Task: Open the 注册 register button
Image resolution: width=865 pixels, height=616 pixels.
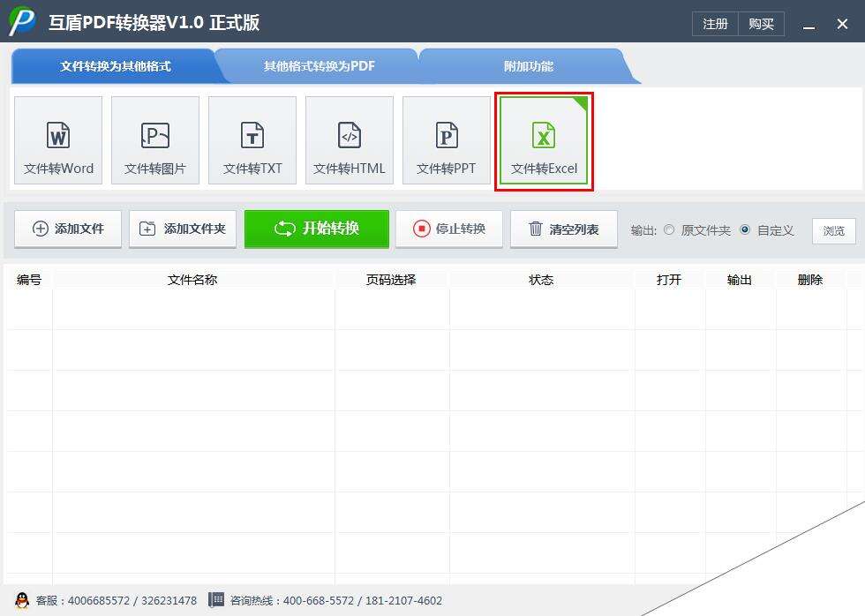Action: coord(715,24)
